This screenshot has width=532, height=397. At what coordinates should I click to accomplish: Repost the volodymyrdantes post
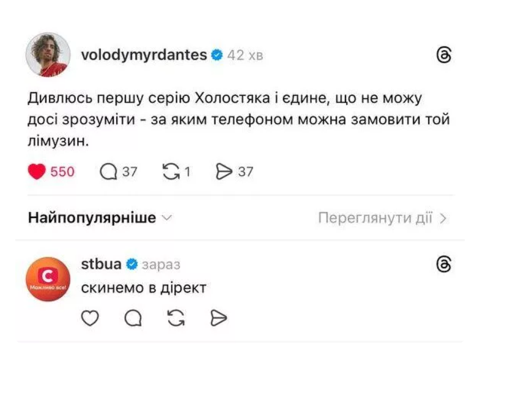tap(171, 172)
